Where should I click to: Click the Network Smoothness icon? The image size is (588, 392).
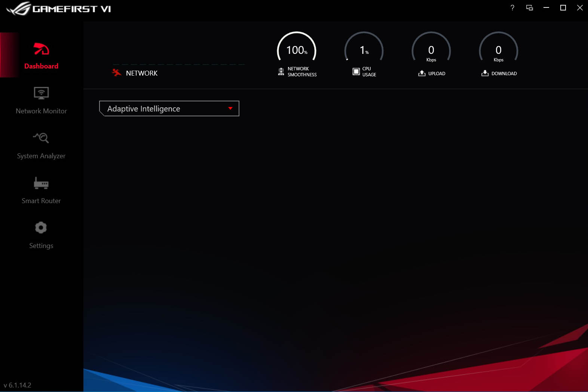pyautogui.click(x=281, y=71)
